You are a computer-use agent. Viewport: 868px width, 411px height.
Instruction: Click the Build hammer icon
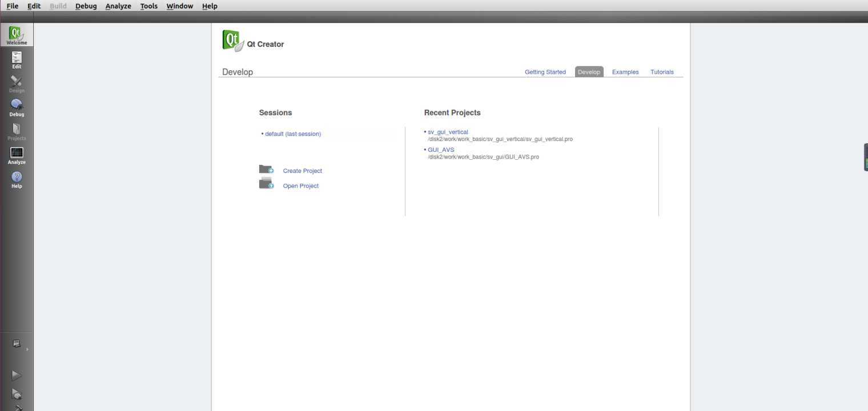18,408
